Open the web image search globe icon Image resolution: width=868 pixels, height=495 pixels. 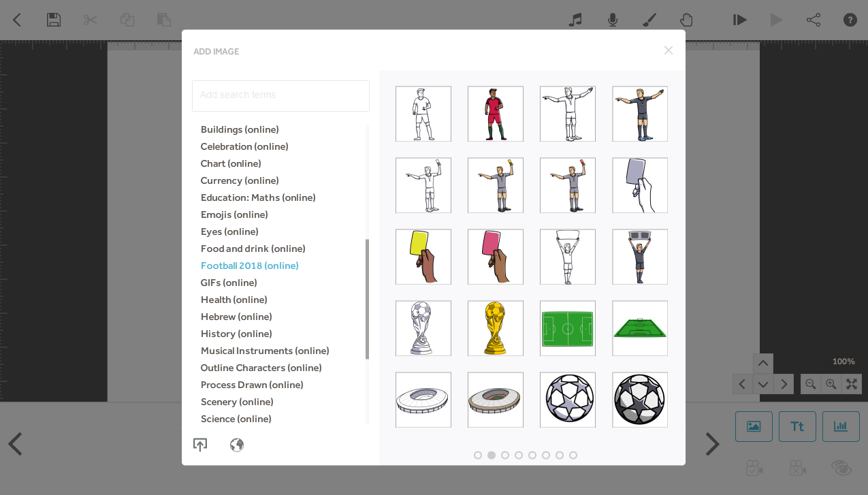pos(237,445)
